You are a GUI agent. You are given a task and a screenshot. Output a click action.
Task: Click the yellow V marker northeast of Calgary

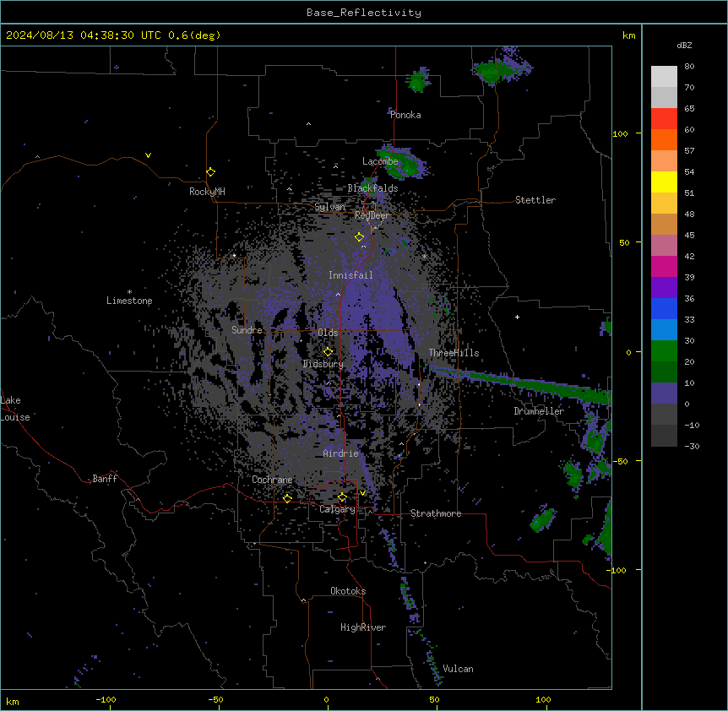(362, 493)
